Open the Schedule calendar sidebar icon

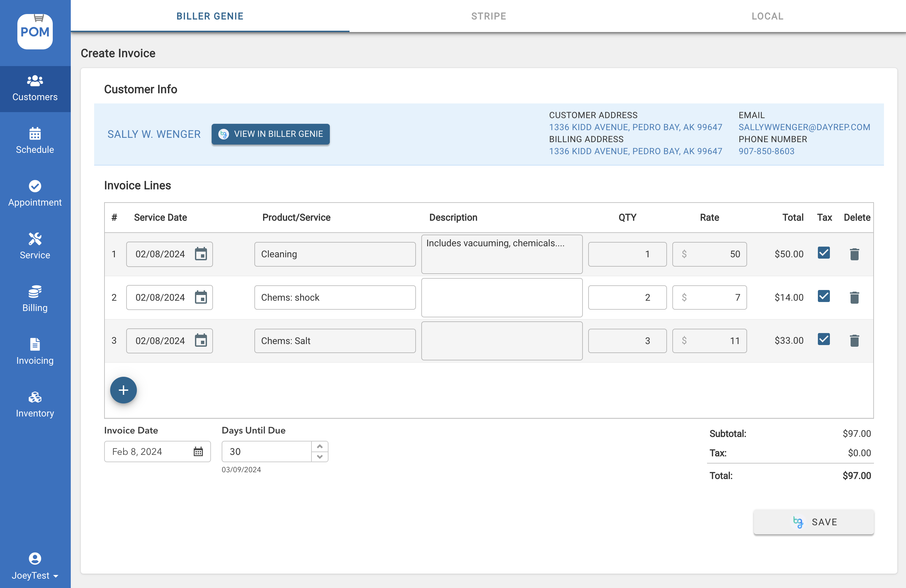pyautogui.click(x=35, y=134)
